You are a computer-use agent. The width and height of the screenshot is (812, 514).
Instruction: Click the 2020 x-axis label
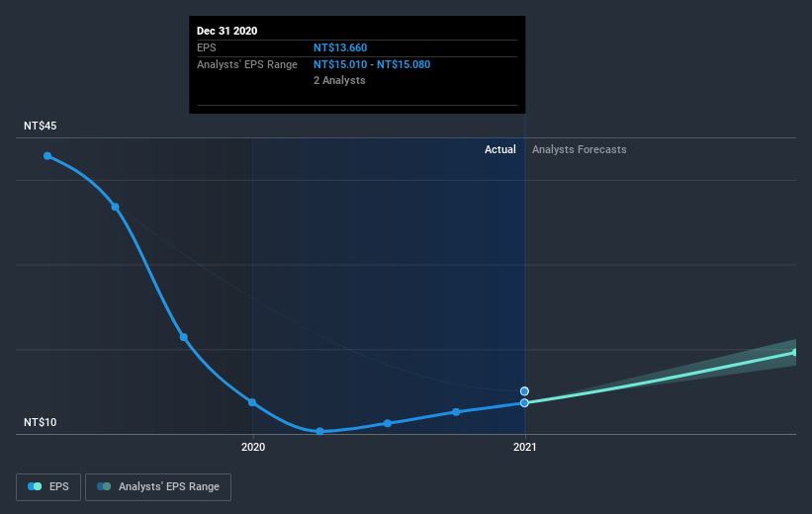pyautogui.click(x=253, y=447)
